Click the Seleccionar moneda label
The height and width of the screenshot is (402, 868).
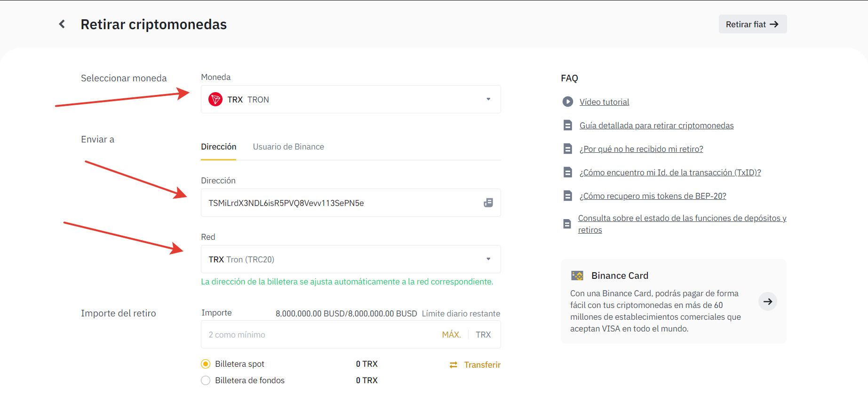(x=124, y=78)
